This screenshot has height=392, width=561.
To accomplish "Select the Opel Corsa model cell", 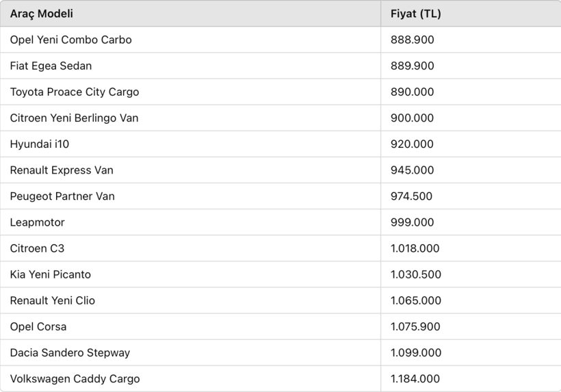I will 38,326.
